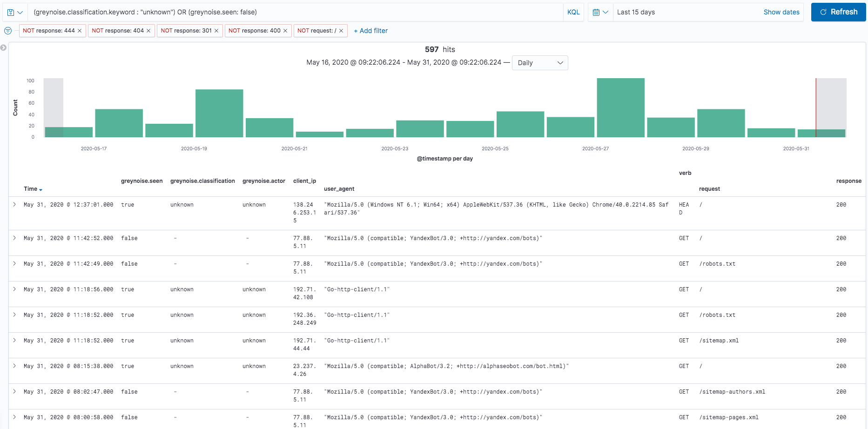The image size is (868, 429).
Task: Expand the 11:18:56 Go-http-client row
Action: coord(14,289)
